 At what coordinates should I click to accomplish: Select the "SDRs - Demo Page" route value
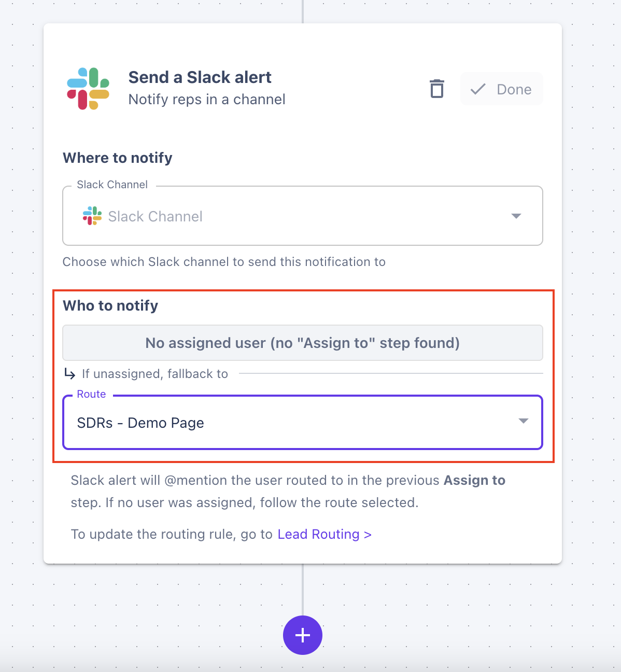[x=140, y=423]
